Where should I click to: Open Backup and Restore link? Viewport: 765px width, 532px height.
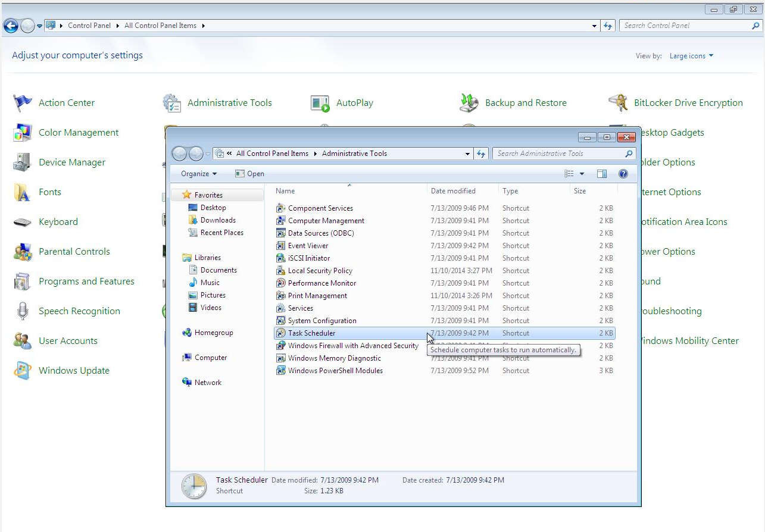pyautogui.click(x=526, y=103)
